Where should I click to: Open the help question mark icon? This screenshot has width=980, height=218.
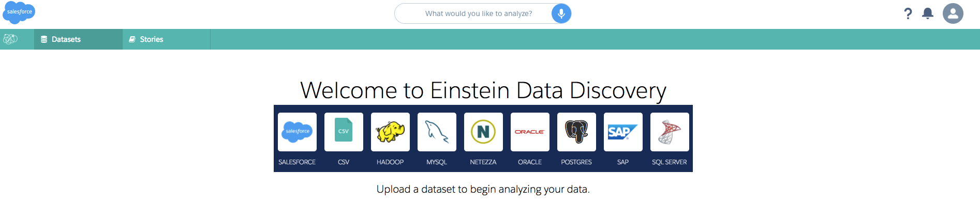point(908,13)
